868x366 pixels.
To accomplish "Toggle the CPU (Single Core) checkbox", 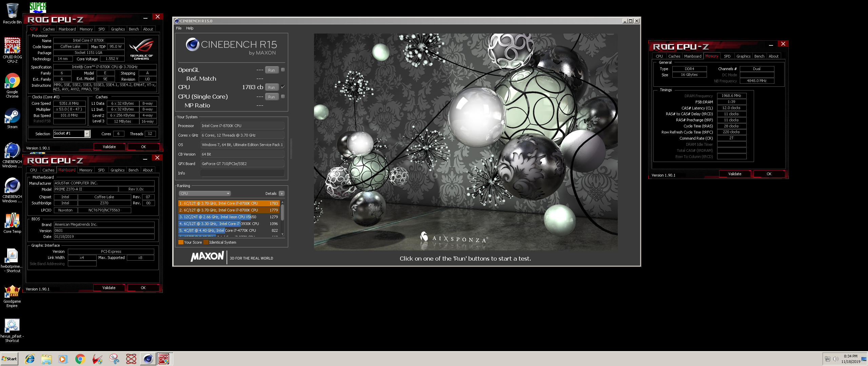I will point(283,97).
